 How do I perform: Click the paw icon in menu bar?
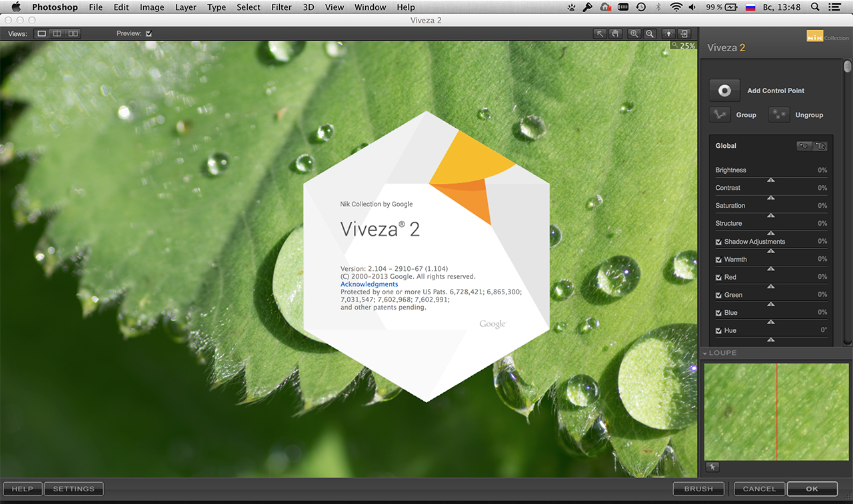pos(572,7)
